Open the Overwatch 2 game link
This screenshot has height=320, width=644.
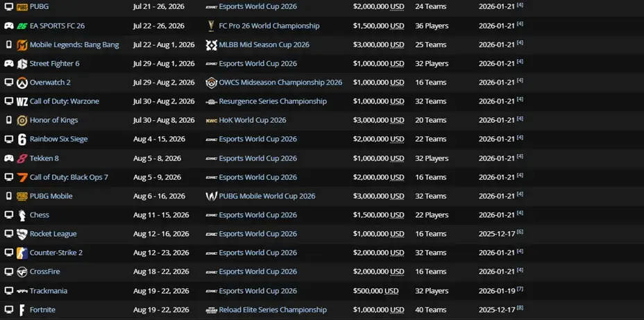click(x=50, y=83)
